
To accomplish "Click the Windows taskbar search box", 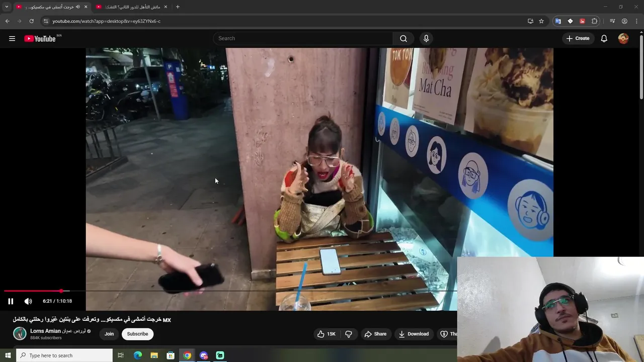I will [x=64, y=355].
